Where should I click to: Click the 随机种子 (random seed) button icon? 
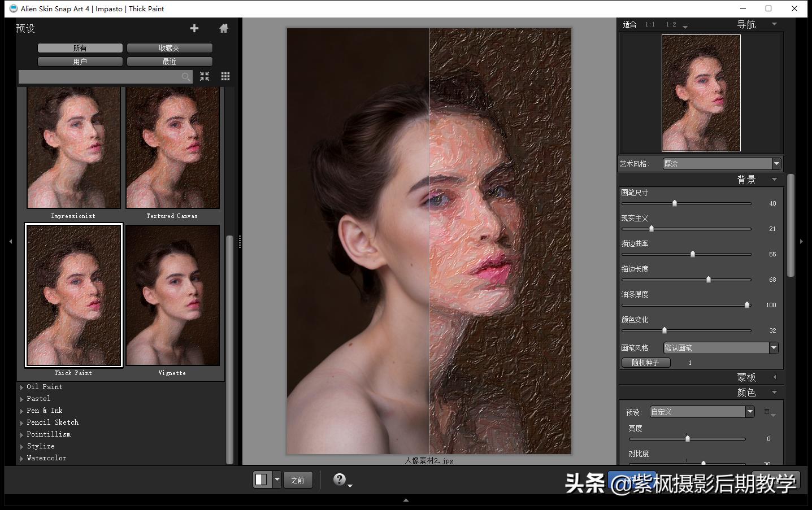(x=645, y=362)
